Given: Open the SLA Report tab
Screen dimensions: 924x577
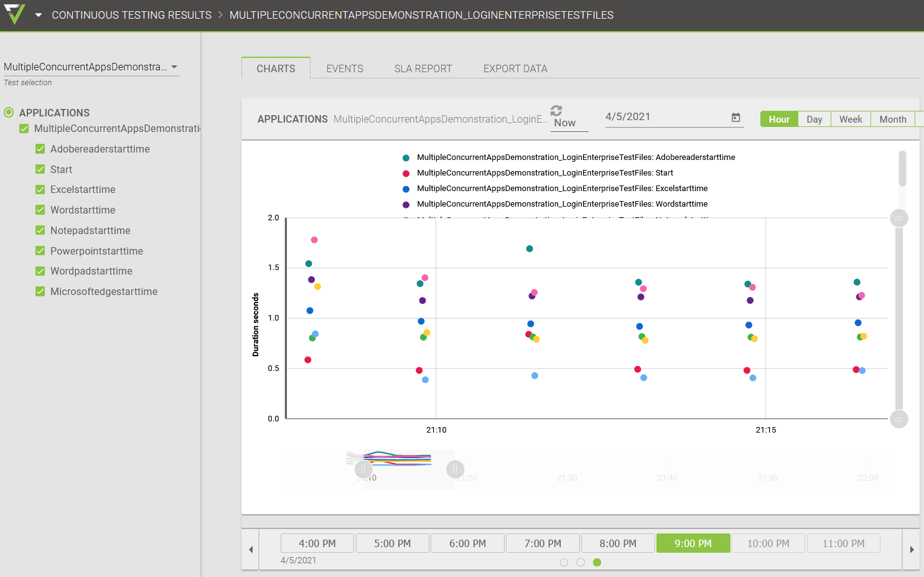Looking at the screenshot, I should point(423,68).
